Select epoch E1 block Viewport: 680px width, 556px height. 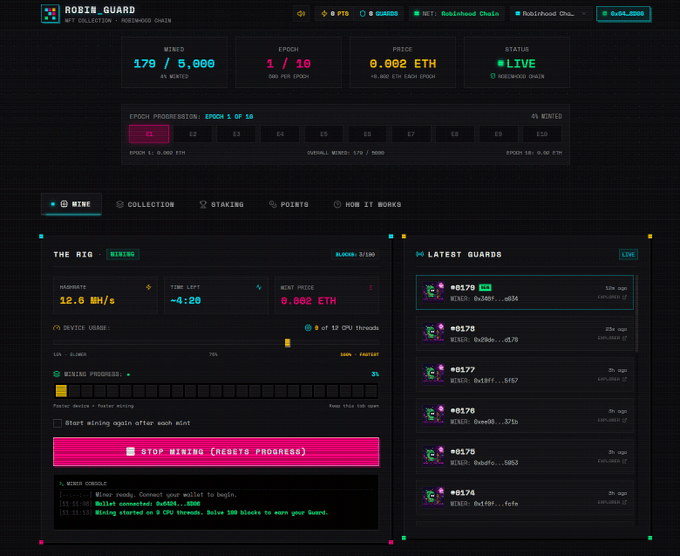pos(149,134)
